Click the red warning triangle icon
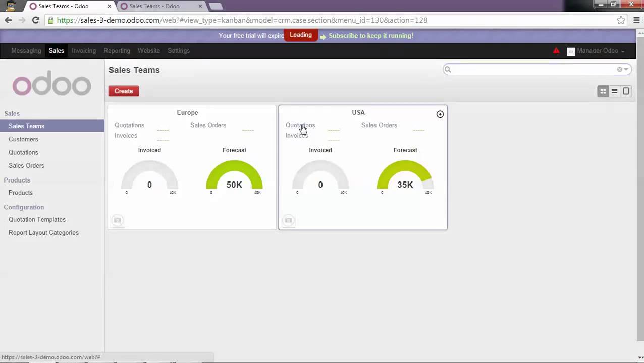Screen dimensions: 644x363 pos(556,51)
